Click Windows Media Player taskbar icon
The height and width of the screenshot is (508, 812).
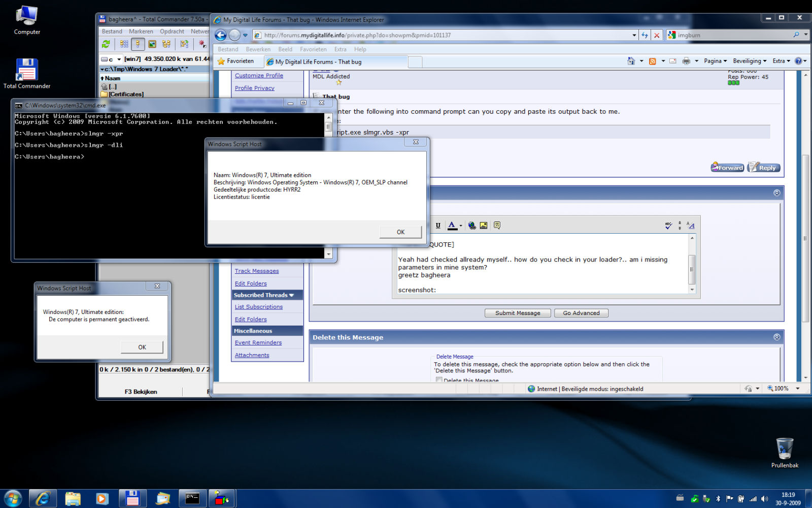[102, 499]
